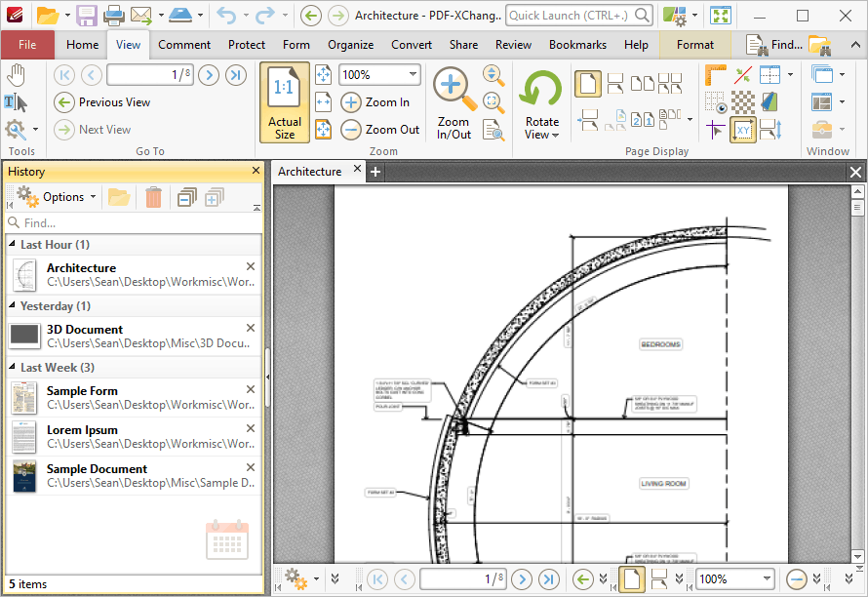Collapse the Last Week history group
Viewport: 868px width, 597px height.
coord(12,367)
